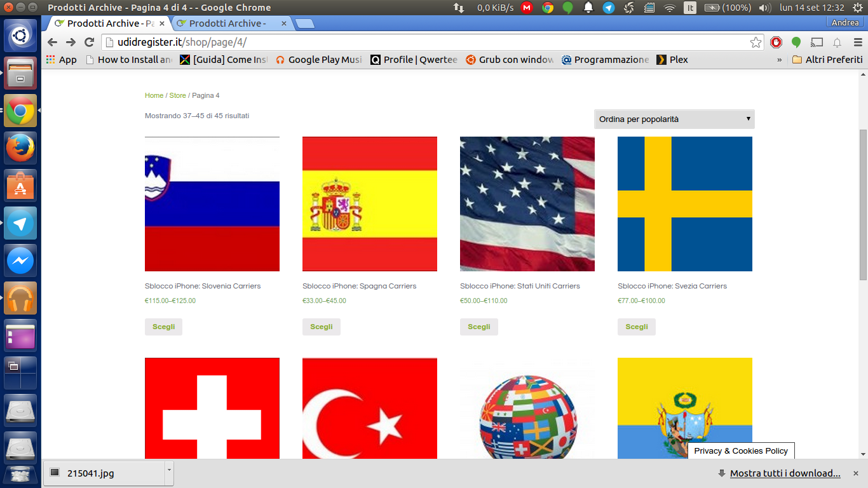Click the Chrome icon in the launcher
The height and width of the screenshot is (488, 868).
[x=20, y=111]
